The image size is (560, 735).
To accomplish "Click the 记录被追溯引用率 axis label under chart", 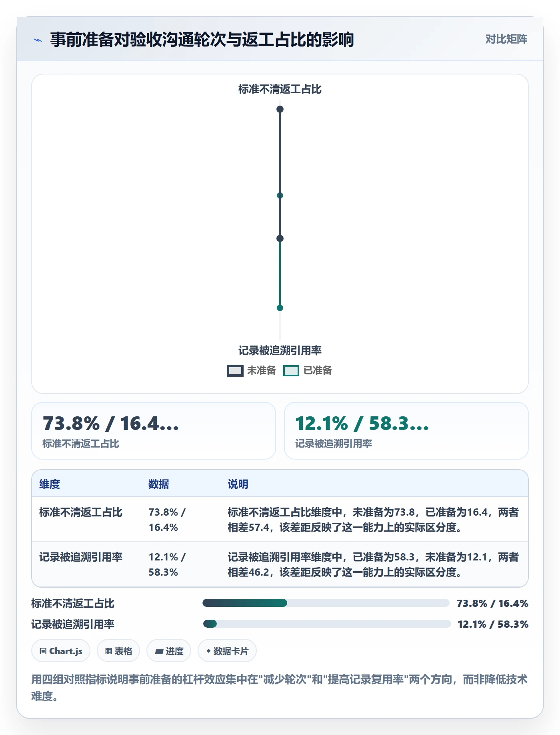I will (x=280, y=351).
